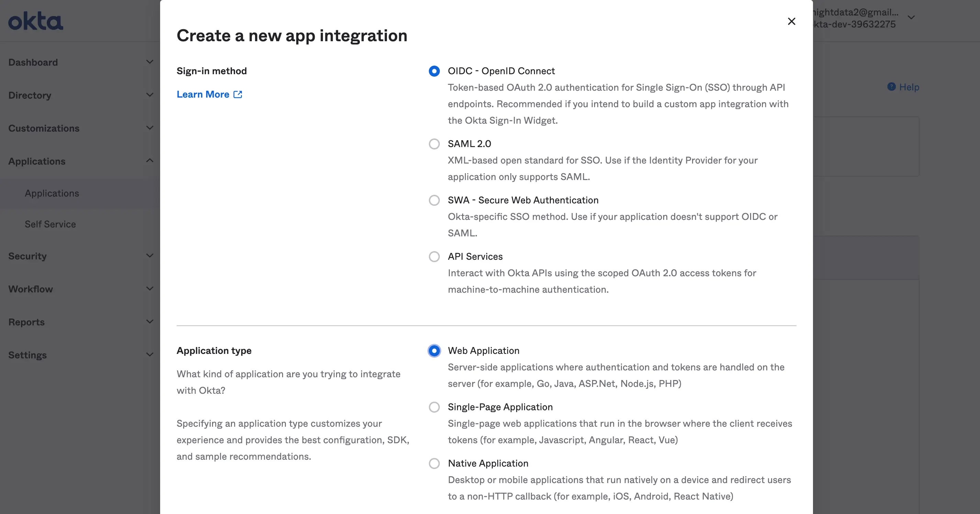Open the Learn More link
Image resolution: width=980 pixels, height=514 pixels.
click(x=209, y=94)
